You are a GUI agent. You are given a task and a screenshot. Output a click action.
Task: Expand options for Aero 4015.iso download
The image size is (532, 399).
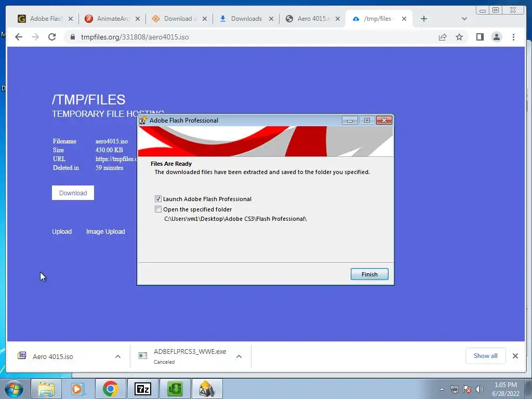tap(118, 356)
